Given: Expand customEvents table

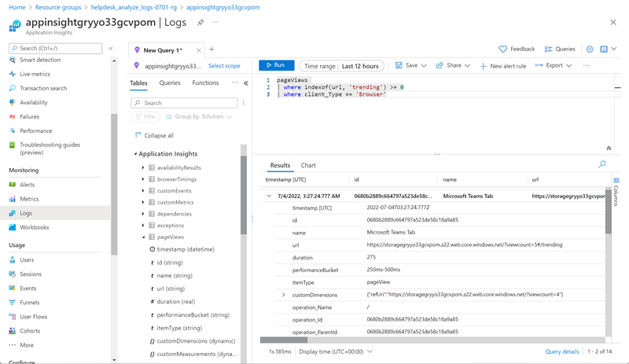Looking at the screenshot, I should point(143,191).
